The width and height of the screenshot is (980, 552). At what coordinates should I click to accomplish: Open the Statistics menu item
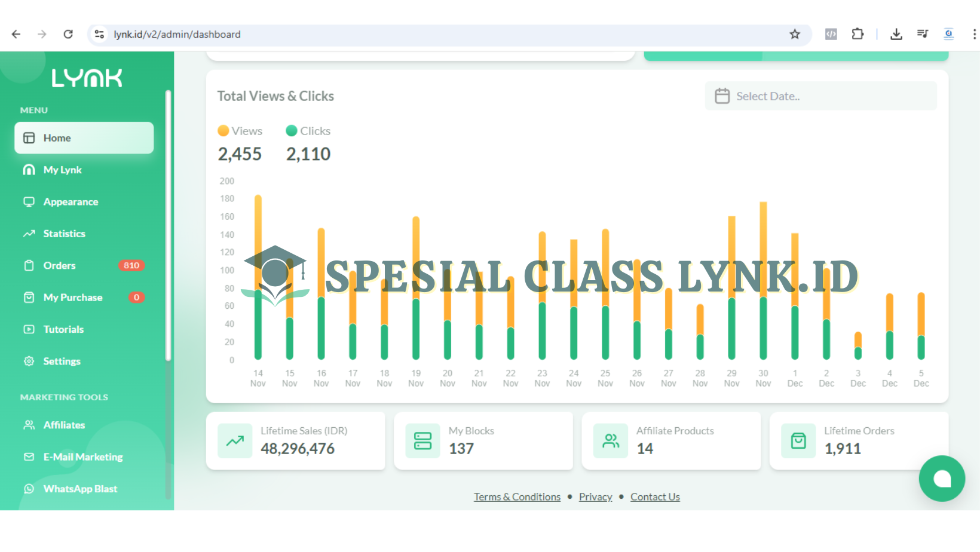64,234
